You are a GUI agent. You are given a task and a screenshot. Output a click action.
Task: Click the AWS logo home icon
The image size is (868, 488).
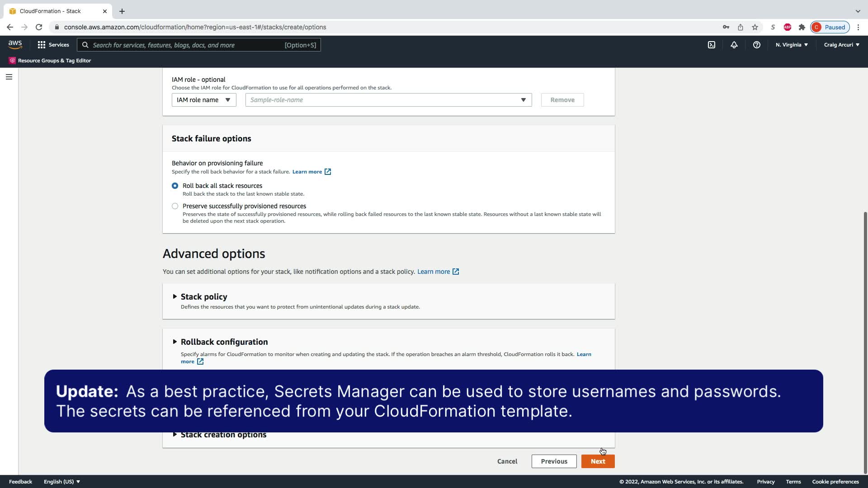coord(15,44)
